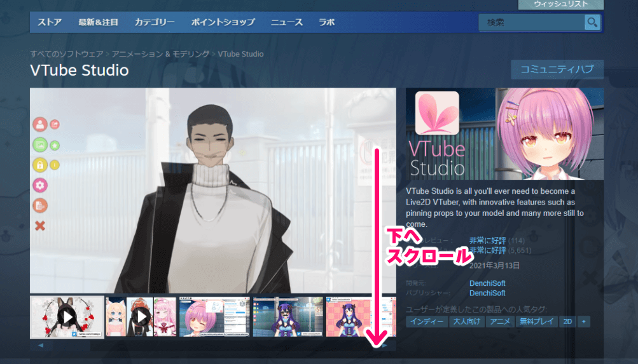
Task: Click the red person icon in the screenshot
Action: 40,125
